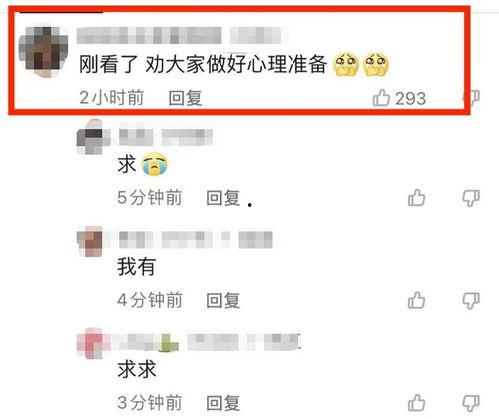Dislike the top highlighted comment
Image resolution: width=499 pixels, height=419 pixels.
point(472,98)
